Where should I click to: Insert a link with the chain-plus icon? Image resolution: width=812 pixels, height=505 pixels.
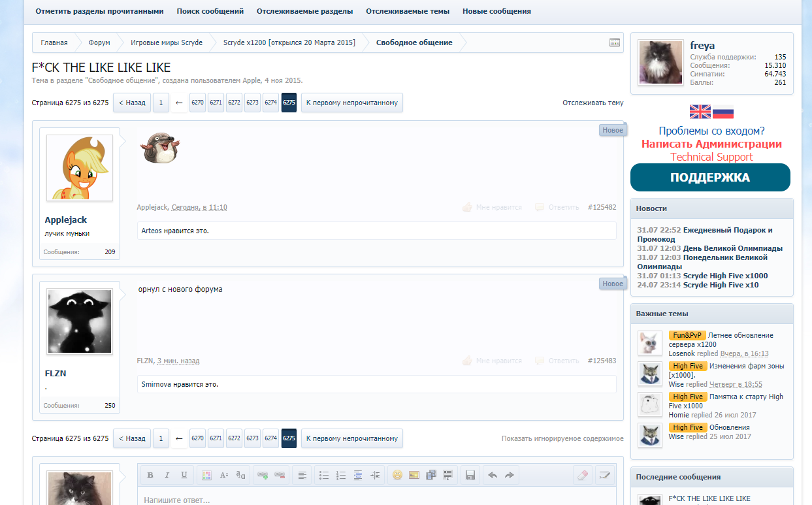click(263, 475)
